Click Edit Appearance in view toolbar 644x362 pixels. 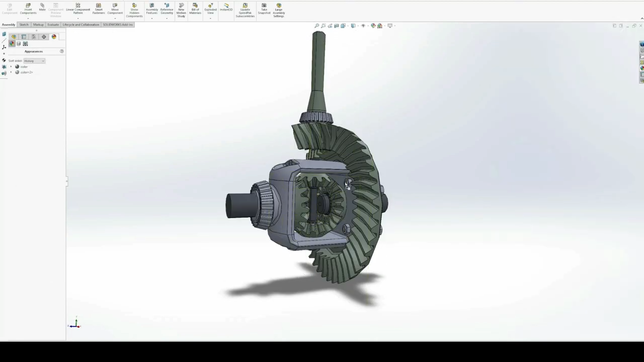(373, 26)
